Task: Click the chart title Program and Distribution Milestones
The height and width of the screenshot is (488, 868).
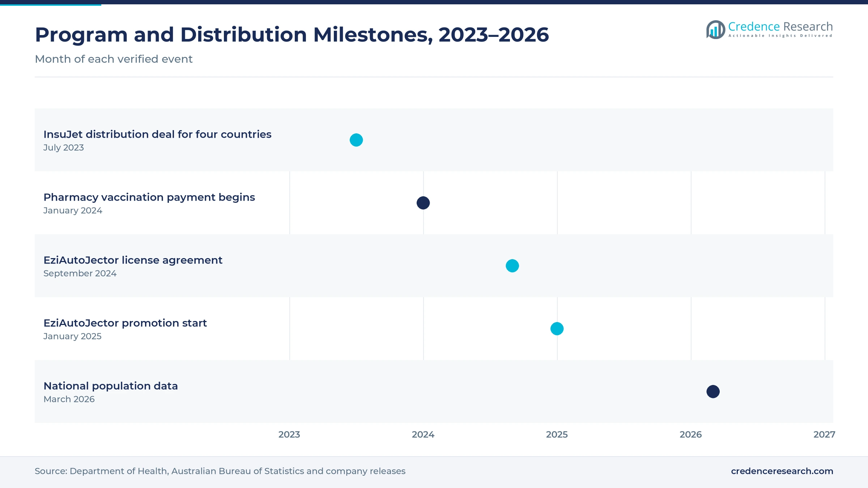Action: point(292,35)
